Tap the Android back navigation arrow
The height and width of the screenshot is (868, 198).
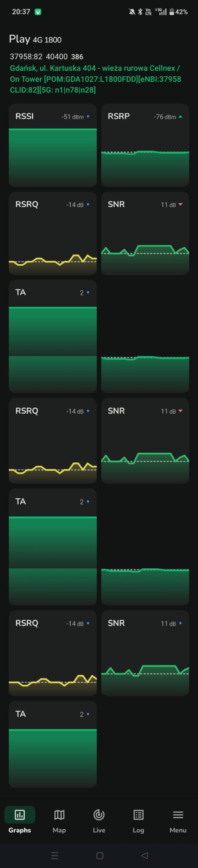145,856
